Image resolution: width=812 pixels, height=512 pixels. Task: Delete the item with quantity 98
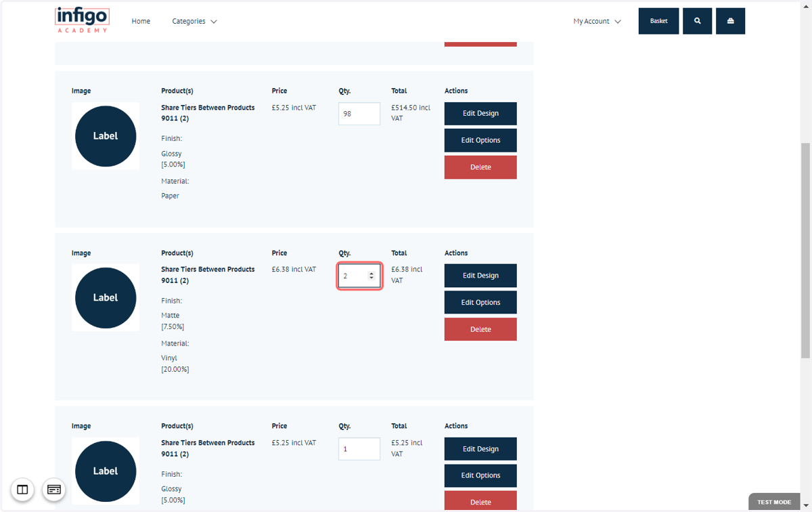480,167
